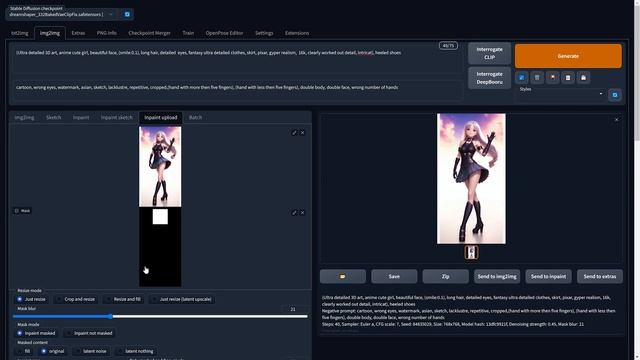Click the Generate button
Viewport: 640px width, 360px height.
click(568, 56)
